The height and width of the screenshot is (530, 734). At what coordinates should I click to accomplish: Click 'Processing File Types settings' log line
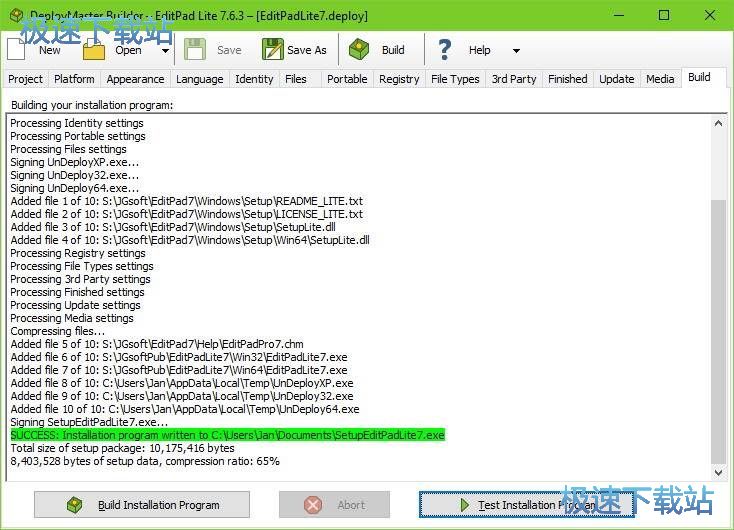pyautogui.click(x=82, y=266)
